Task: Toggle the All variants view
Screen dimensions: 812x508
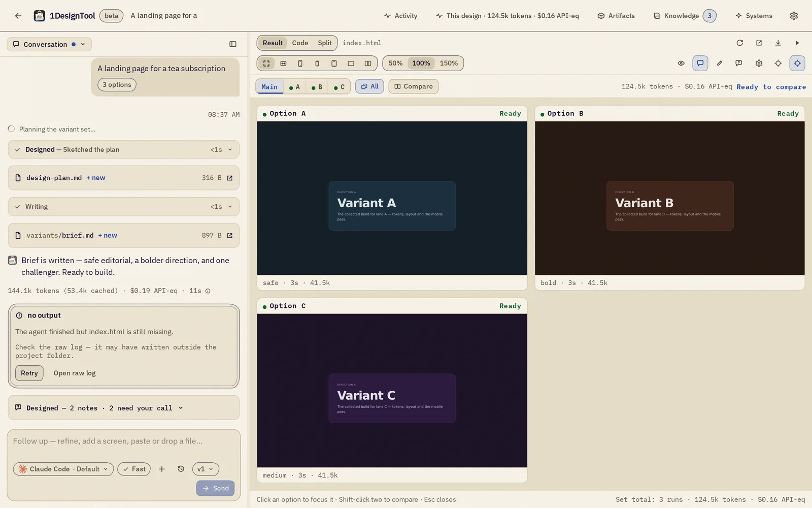Action: pyautogui.click(x=369, y=86)
